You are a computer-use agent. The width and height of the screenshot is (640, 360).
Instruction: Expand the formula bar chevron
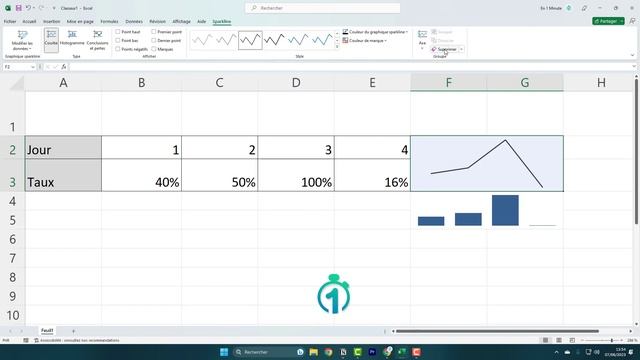[x=634, y=67]
